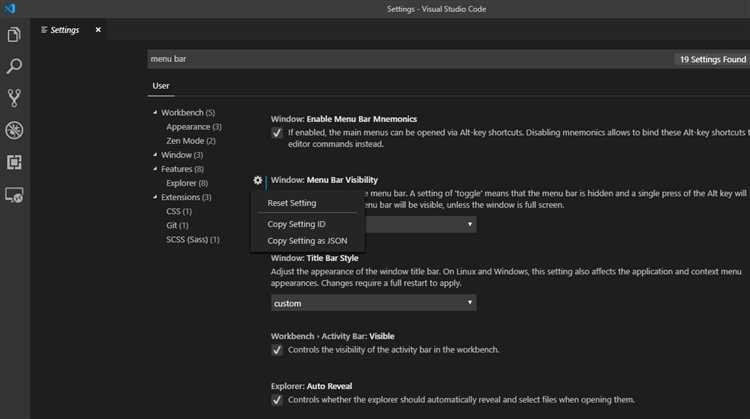Click the Window: Title Bar Style heading

(314, 258)
